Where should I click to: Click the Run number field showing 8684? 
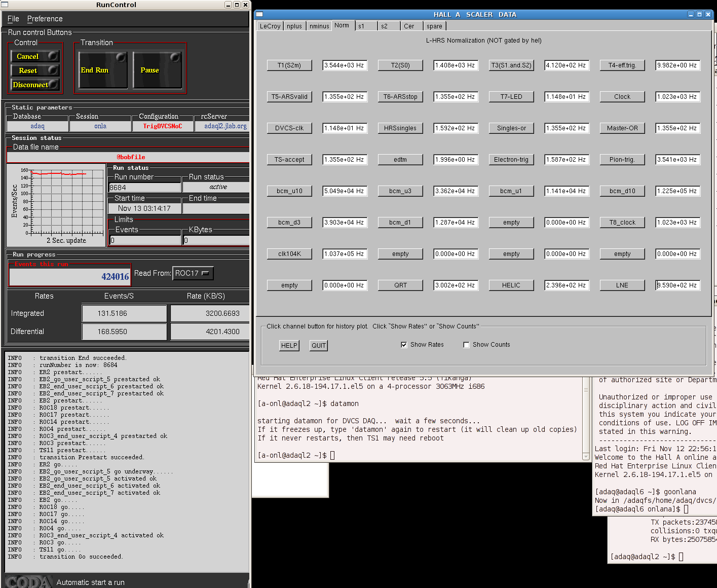(x=144, y=187)
